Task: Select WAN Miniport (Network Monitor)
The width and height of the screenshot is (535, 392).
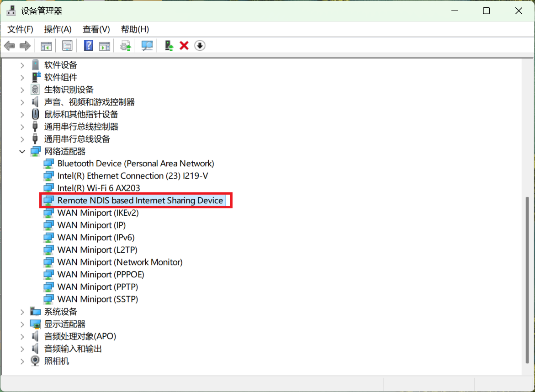Action: (x=120, y=262)
